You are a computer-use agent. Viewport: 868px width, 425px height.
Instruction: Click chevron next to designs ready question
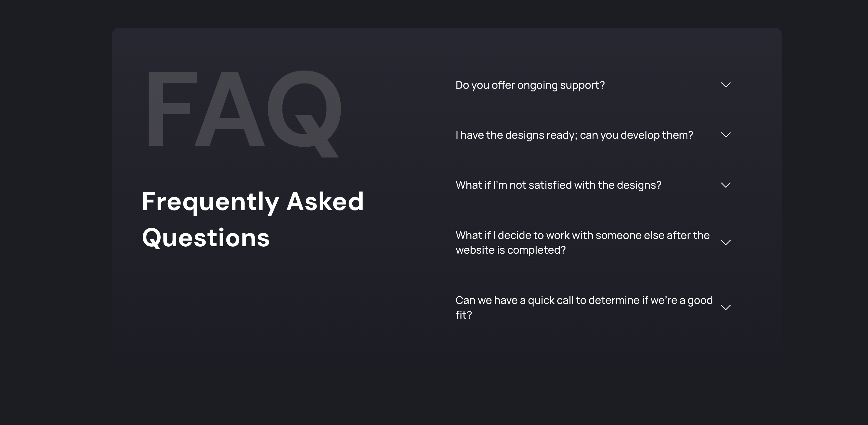[x=726, y=135]
